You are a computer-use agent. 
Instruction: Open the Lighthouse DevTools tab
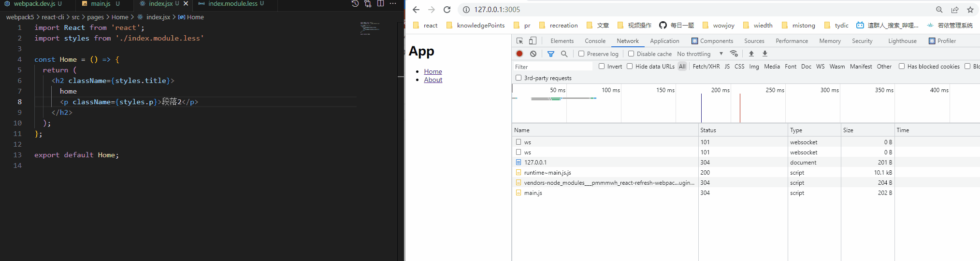902,41
